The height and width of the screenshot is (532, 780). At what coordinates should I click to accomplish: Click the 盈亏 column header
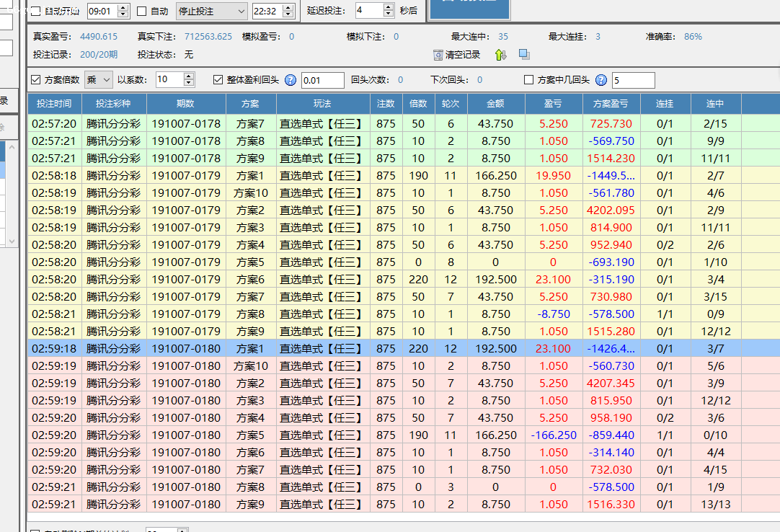(554, 104)
